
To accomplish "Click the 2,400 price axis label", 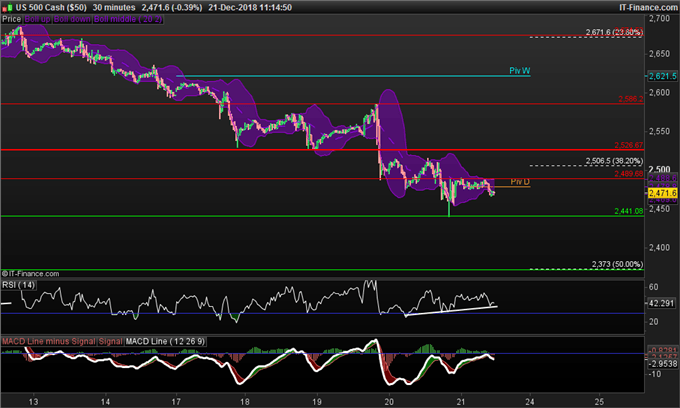I will click(x=659, y=248).
